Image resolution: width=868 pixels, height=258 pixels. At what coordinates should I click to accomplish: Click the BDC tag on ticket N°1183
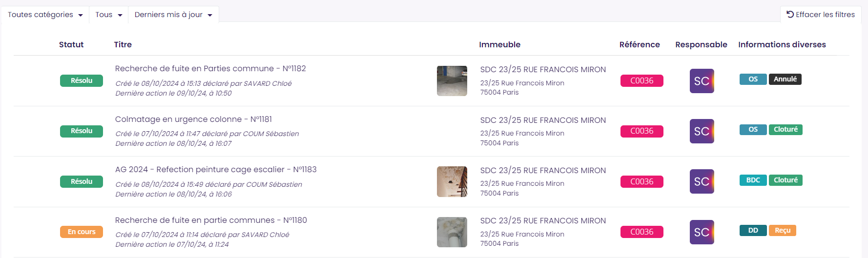coord(753,180)
